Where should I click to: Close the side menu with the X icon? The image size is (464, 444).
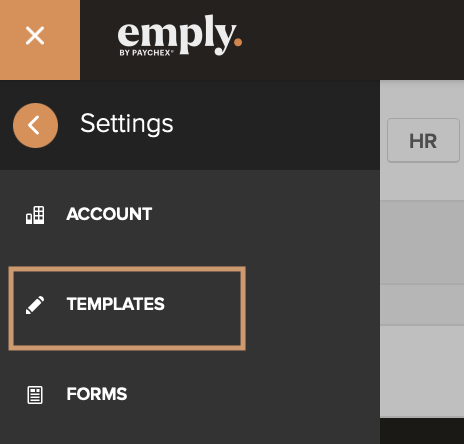(x=35, y=36)
